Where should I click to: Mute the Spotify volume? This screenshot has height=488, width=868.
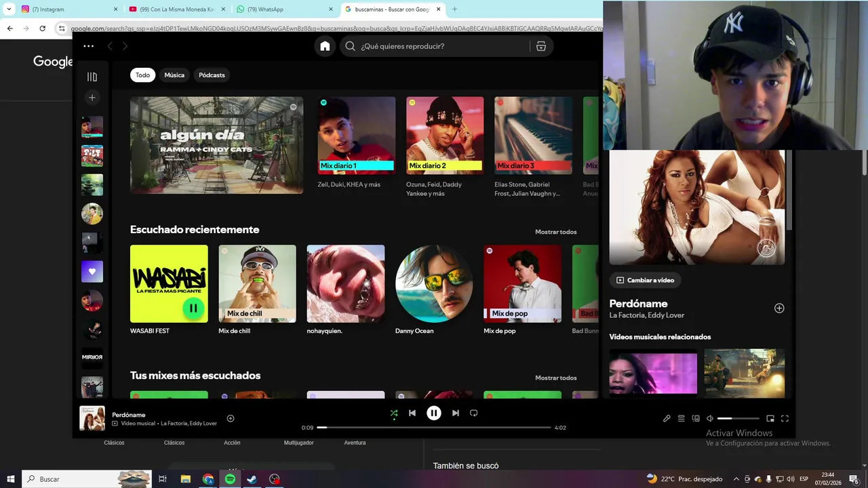(x=710, y=419)
